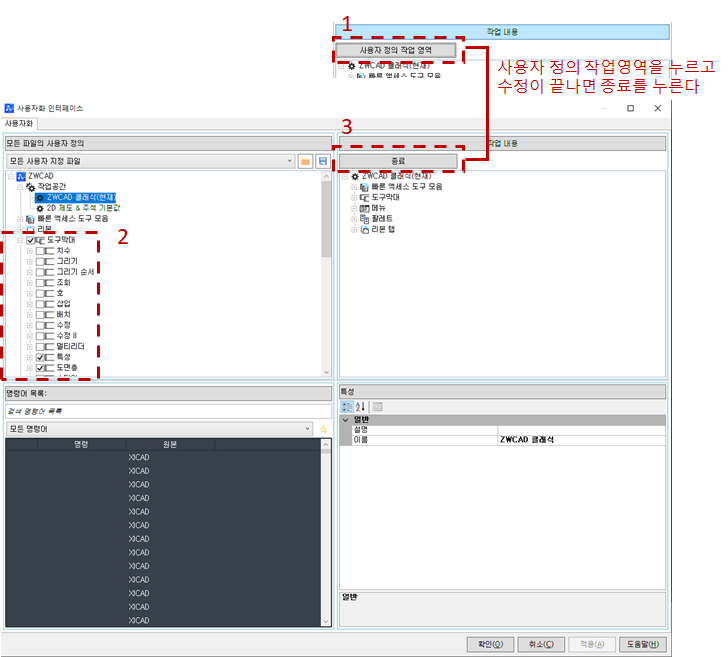Image resolution: width=728 pixels, height=657 pixels.
Task: Click the 팔레트 icon in right workspace tree
Action: click(364, 219)
